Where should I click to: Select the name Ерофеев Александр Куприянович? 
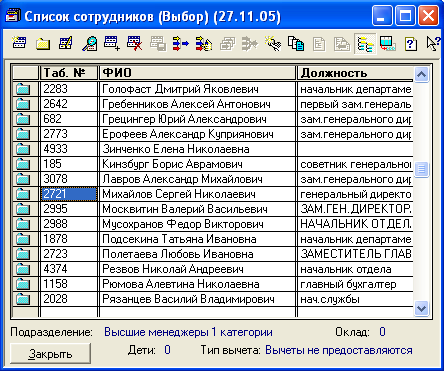[188, 134]
